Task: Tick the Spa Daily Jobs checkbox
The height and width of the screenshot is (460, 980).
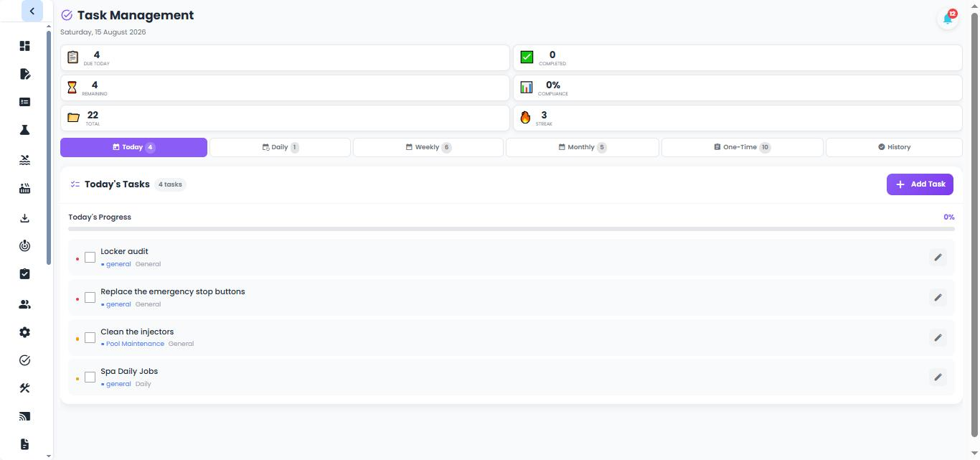Action: (x=90, y=377)
